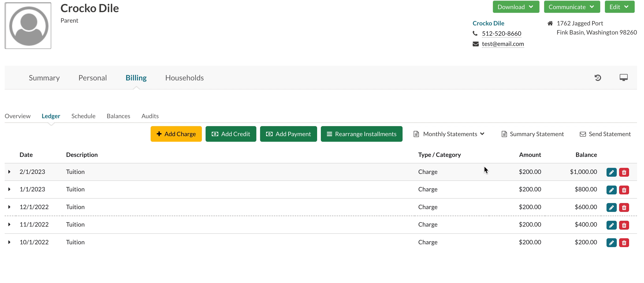Switch to the Households tab
Viewport: 644px width, 283px height.
tap(184, 78)
